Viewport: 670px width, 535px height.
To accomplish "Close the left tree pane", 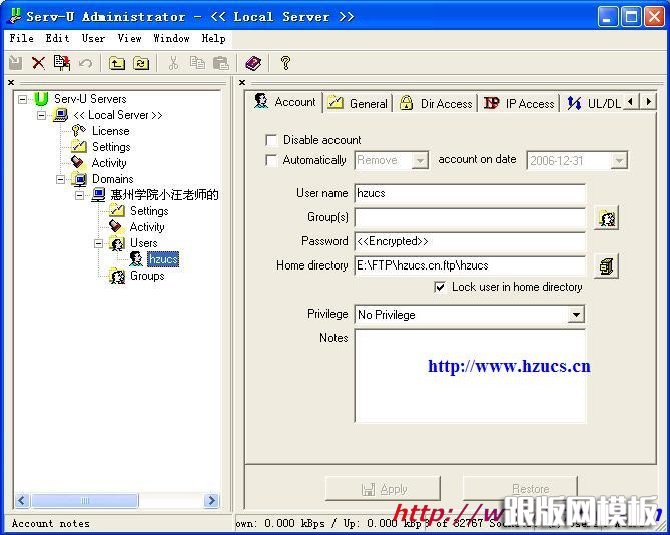I will [x=11, y=82].
